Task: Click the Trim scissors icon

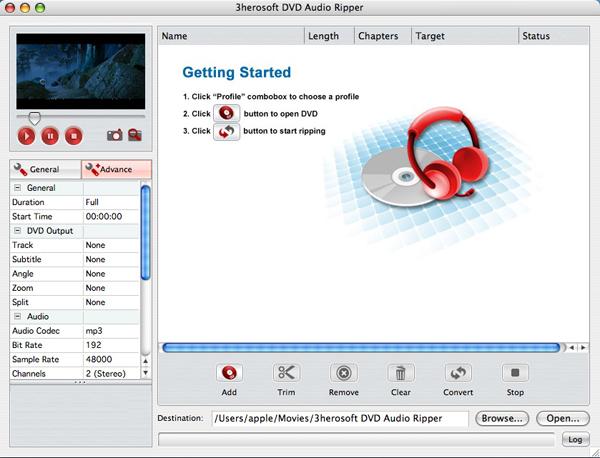Action: coord(286,373)
